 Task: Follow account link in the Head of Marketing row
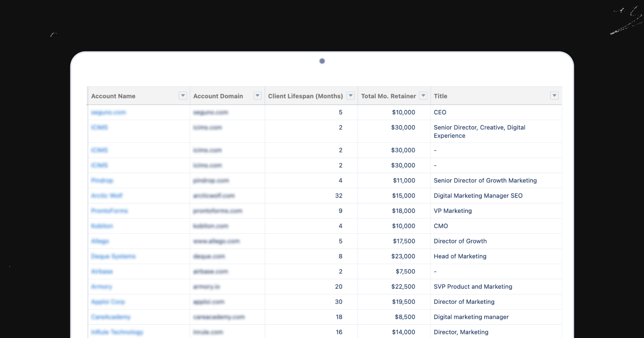click(114, 256)
